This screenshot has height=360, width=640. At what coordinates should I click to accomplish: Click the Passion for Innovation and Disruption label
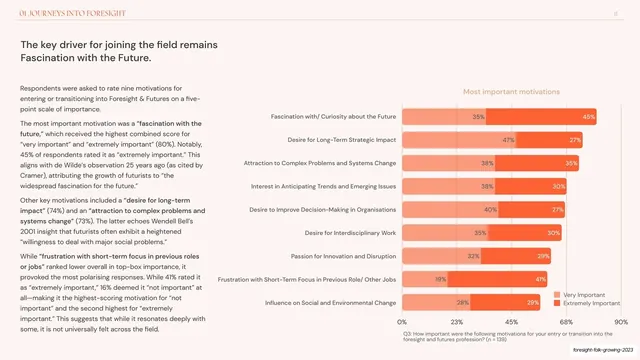(x=343, y=256)
